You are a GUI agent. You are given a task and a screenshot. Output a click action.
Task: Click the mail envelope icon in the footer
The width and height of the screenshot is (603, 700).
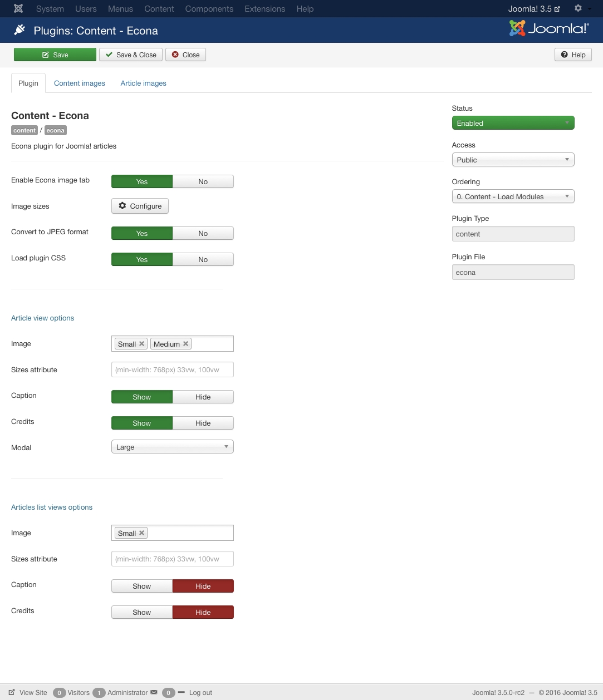pos(154,693)
